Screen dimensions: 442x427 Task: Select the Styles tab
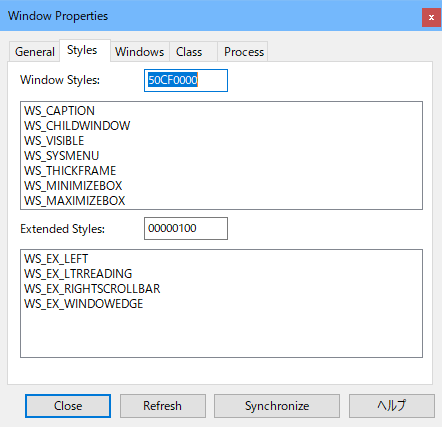point(85,50)
